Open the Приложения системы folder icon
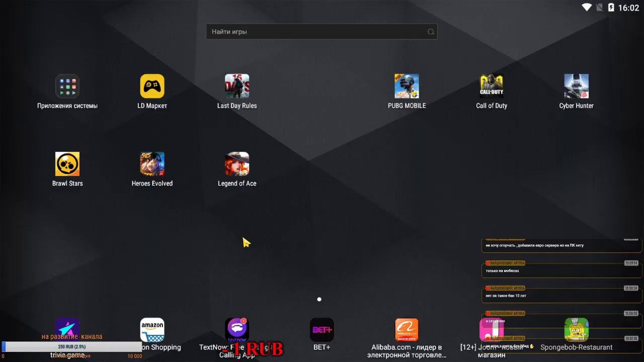The width and height of the screenshot is (644, 362). coord(67,86)
